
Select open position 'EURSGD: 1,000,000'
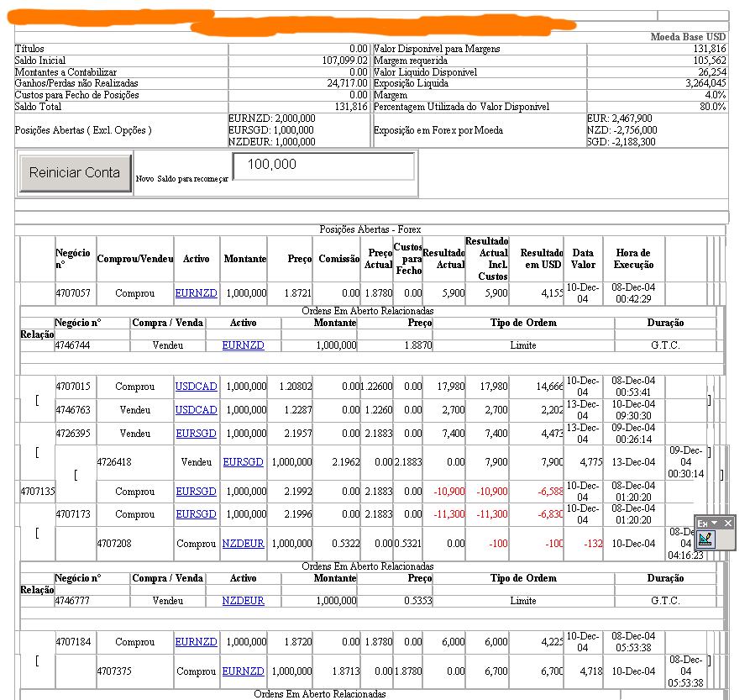click(x=271, y=130)
